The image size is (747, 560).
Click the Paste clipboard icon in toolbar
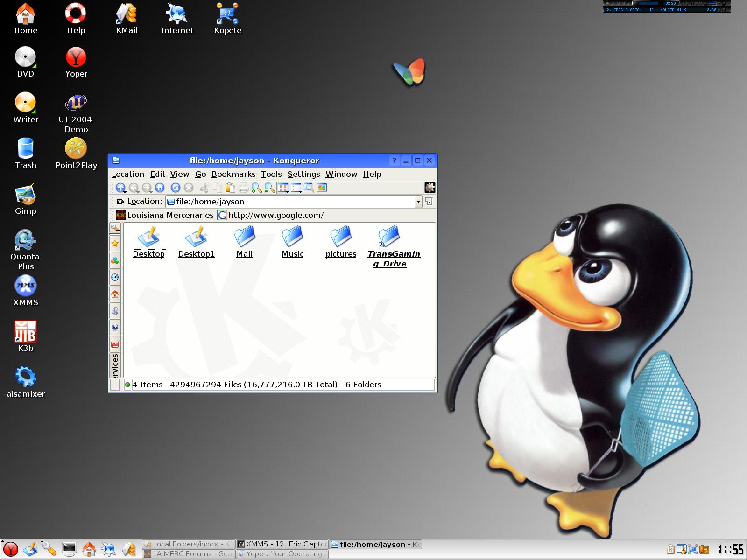point(230,188)
